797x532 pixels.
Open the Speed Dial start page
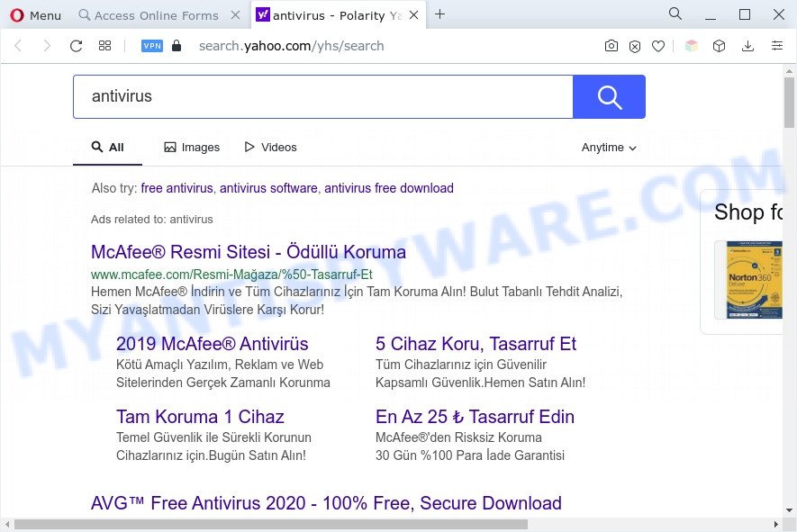pyautogui.click(x=104, y=46)
